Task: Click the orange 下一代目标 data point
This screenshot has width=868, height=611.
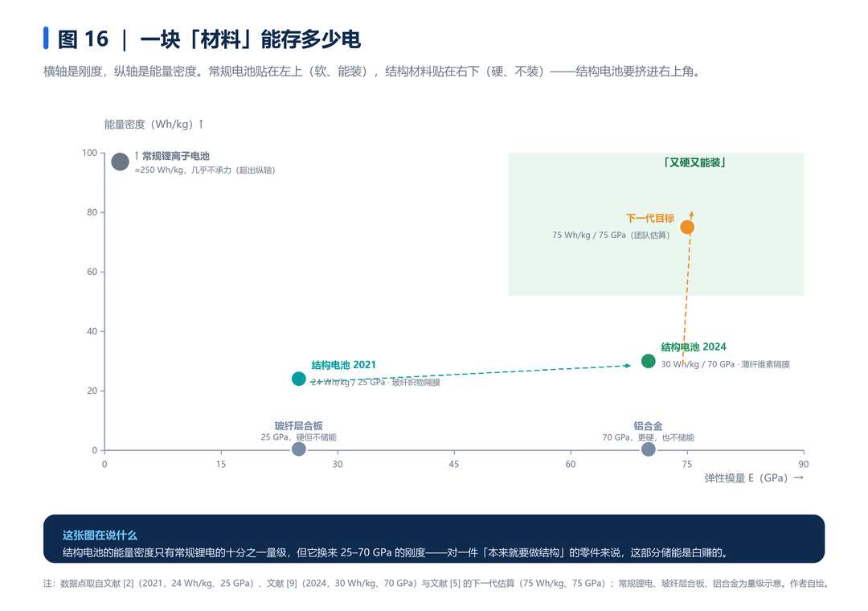Action: pos(687,228)
